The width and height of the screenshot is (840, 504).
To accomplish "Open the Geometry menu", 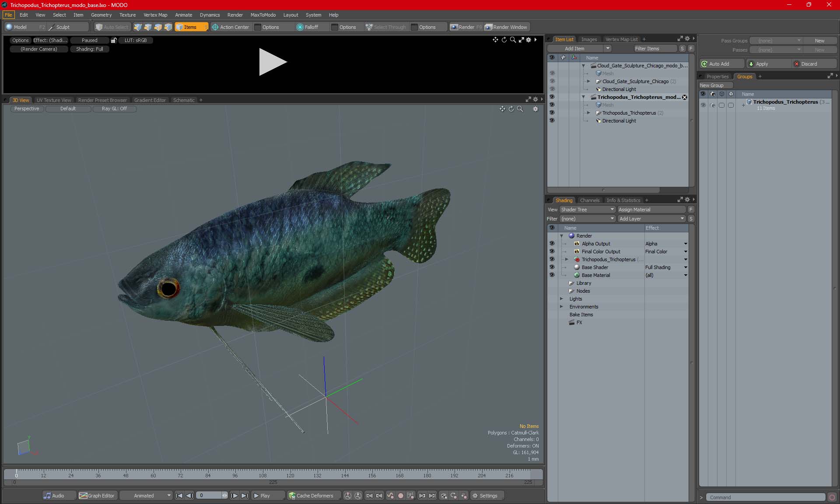I will tap(101, 15).
